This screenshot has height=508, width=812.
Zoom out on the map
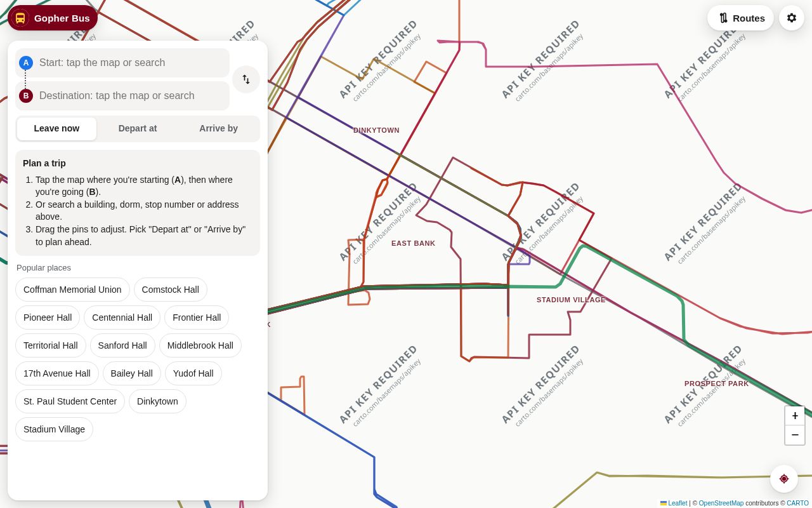tap(795, 435)
